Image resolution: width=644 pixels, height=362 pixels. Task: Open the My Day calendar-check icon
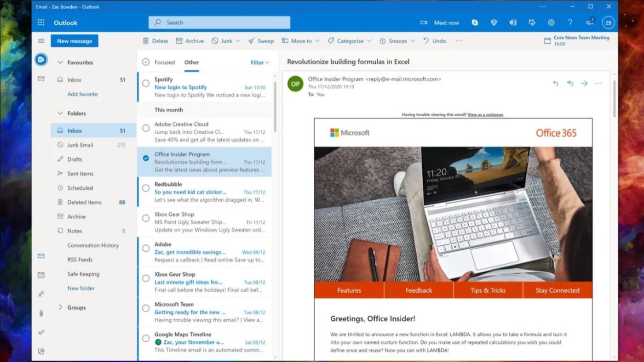pos(532,23)
